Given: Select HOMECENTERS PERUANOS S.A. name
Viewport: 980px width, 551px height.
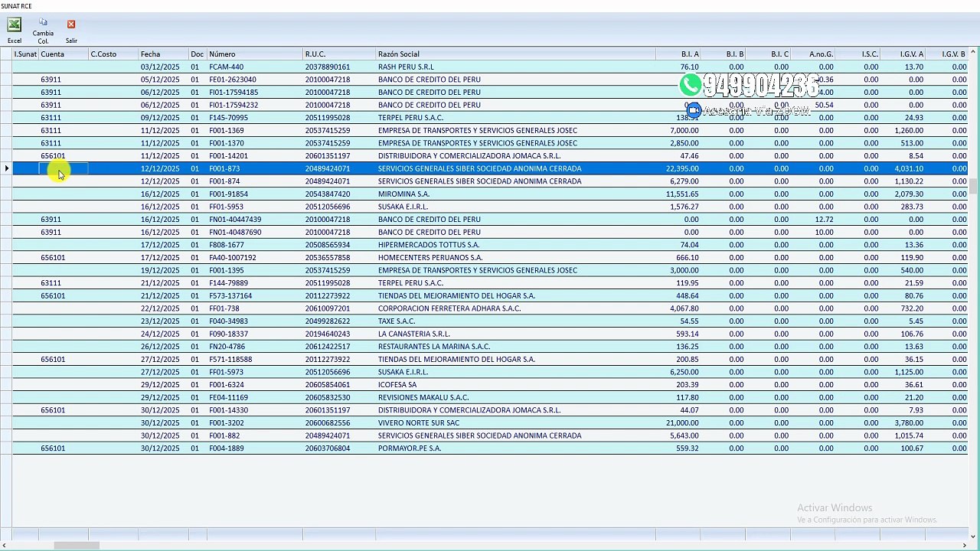Looking at the screenshot, I should click(x=429, y=258).
